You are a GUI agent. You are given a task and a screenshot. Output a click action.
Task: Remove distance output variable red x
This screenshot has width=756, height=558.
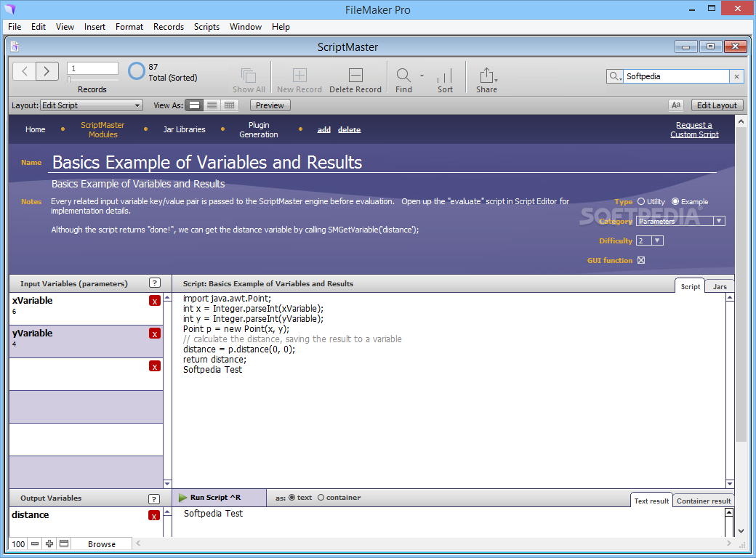[x=154, y=516]
